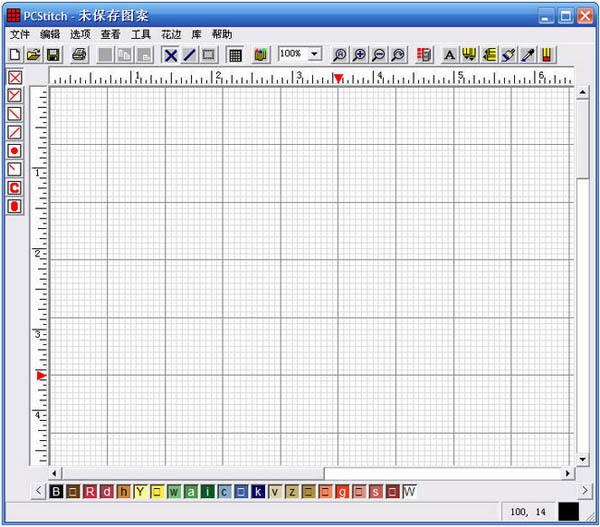Show earlier palette colors with the left chevron
This screenshot has height=527, width=600.
(38, 491)
